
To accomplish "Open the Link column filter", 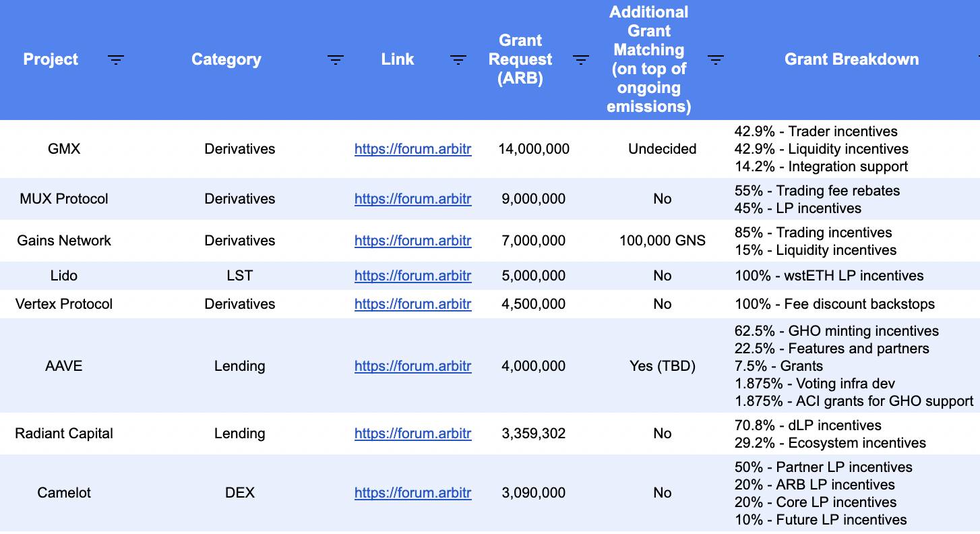I will pos(458,60).
